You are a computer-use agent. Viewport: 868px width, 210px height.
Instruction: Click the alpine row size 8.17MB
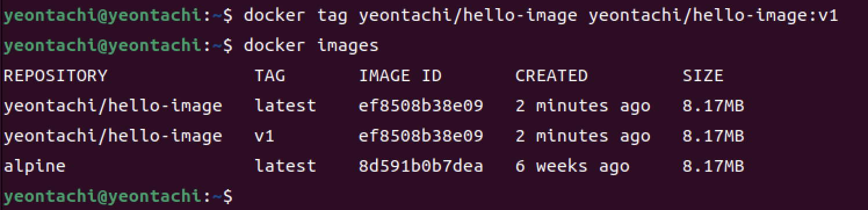(x=713, y=166)
